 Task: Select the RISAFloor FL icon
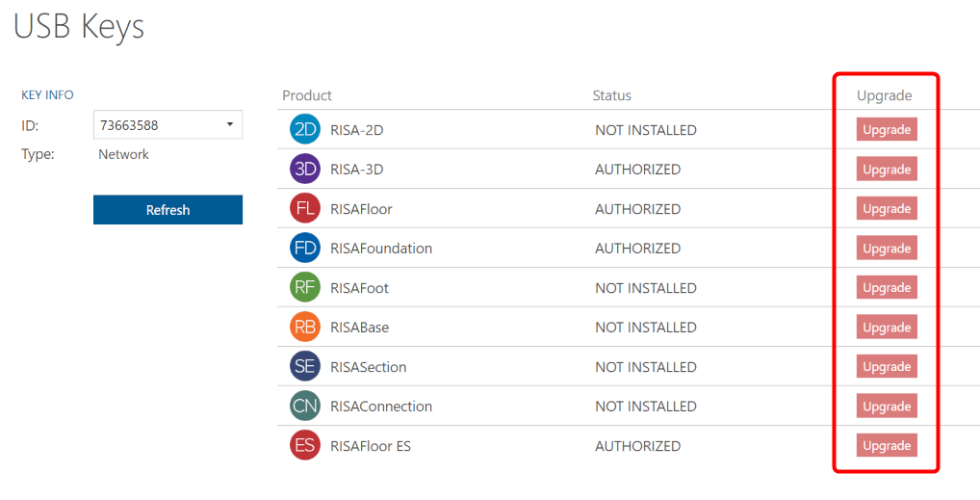[305, 209]
